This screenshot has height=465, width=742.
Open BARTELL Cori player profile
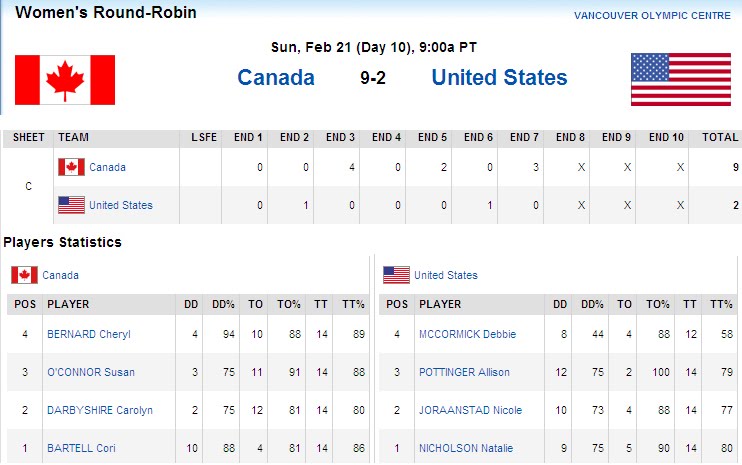pyautogui.click(x=81, y=448)
